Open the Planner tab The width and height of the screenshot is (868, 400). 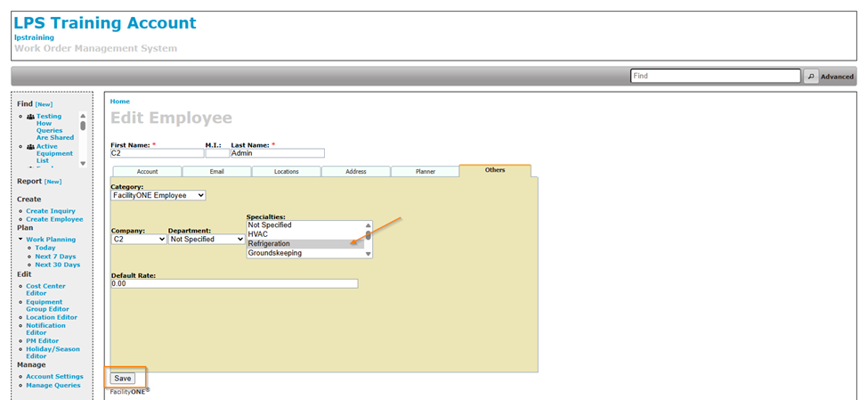click(x=425, y=171)
